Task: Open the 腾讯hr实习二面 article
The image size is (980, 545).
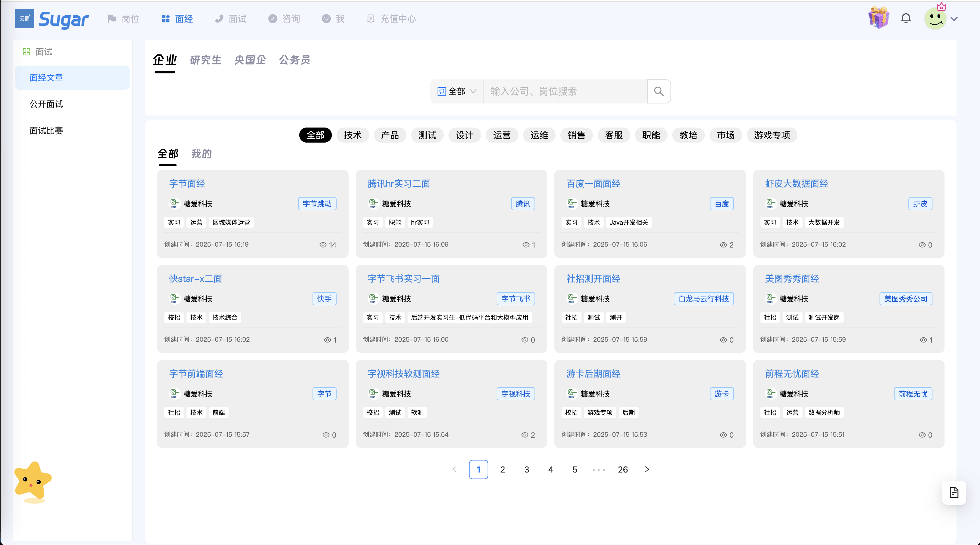Action: pyautogui.click(x=399, y=184)
